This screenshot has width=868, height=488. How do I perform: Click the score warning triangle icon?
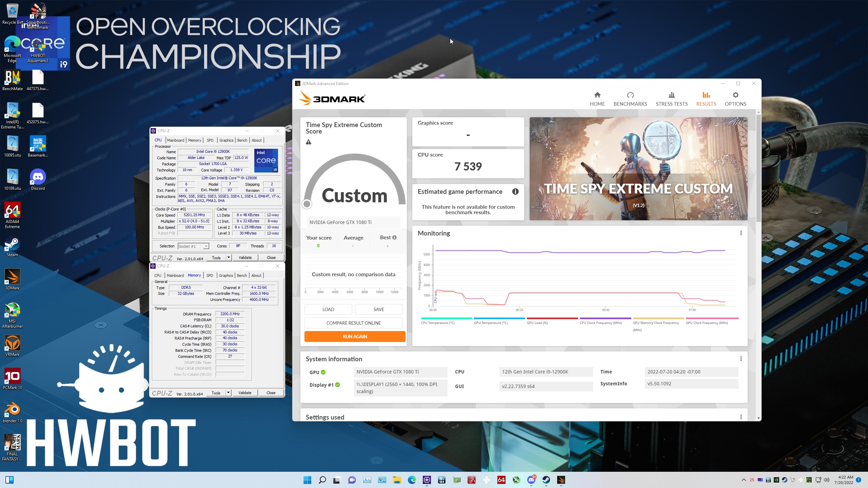(x=308, y=142)
